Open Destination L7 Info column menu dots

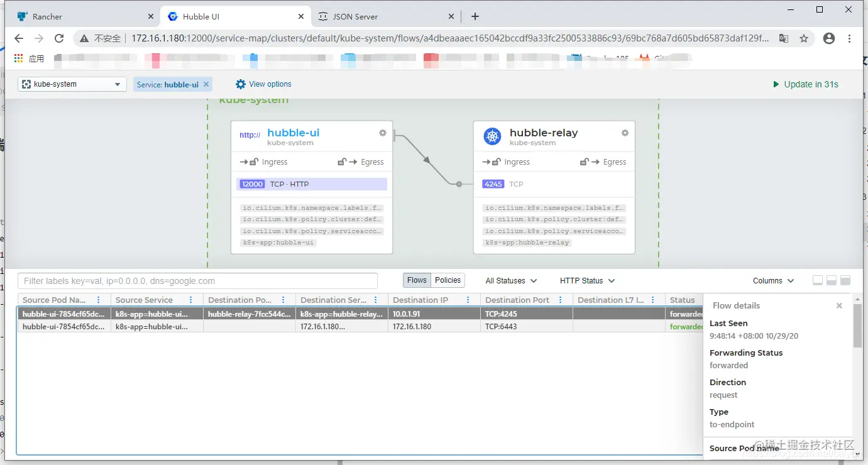point(653,300)
